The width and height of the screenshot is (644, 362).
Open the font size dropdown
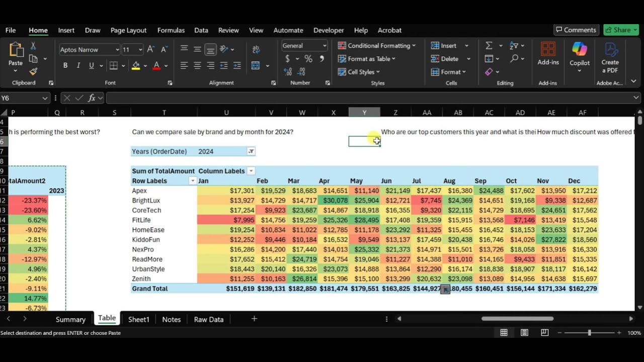[140, 49]
